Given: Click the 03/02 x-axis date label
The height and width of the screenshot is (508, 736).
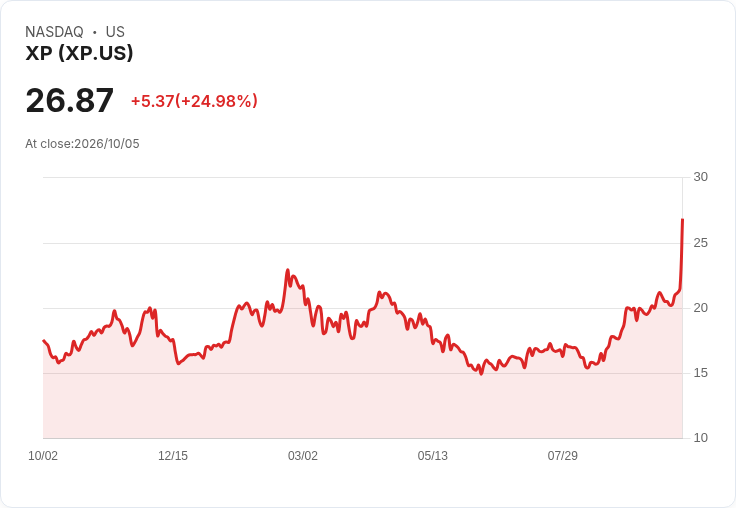Looking at the screenshot, I should click(x=303, y=456).
